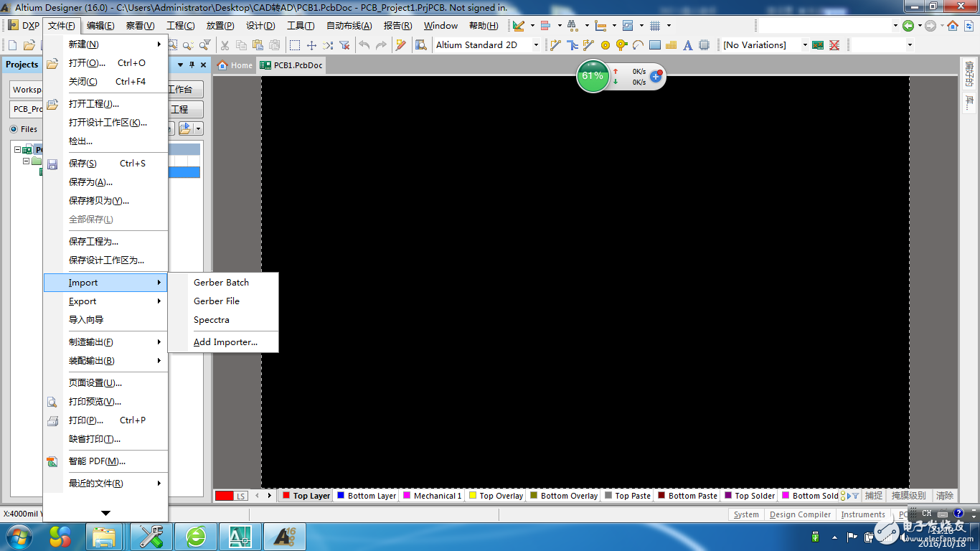Click the open folder toolbar icon
Image resolution: width=980 pixels, height=551 pixels.
[x=29, y=45]
